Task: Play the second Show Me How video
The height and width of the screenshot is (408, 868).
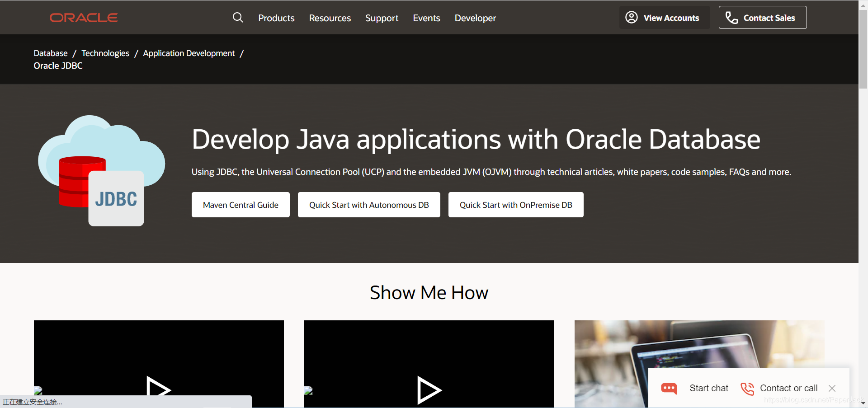Action: (429, 389)
